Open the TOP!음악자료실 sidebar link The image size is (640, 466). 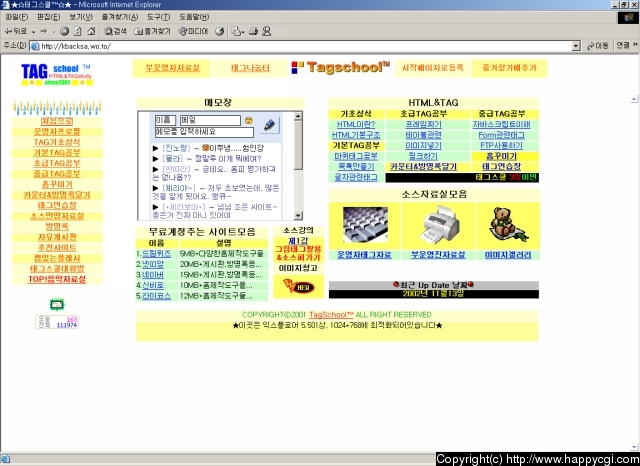tap(57, 280)
